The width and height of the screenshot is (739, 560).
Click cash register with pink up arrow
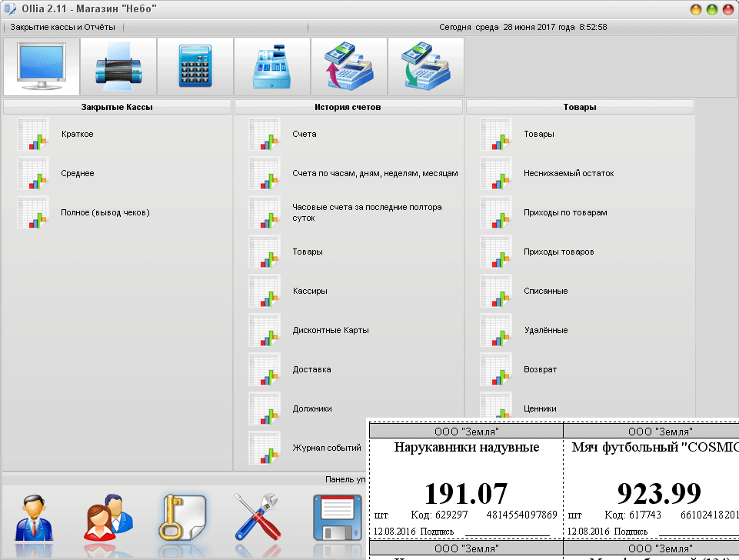349,66
